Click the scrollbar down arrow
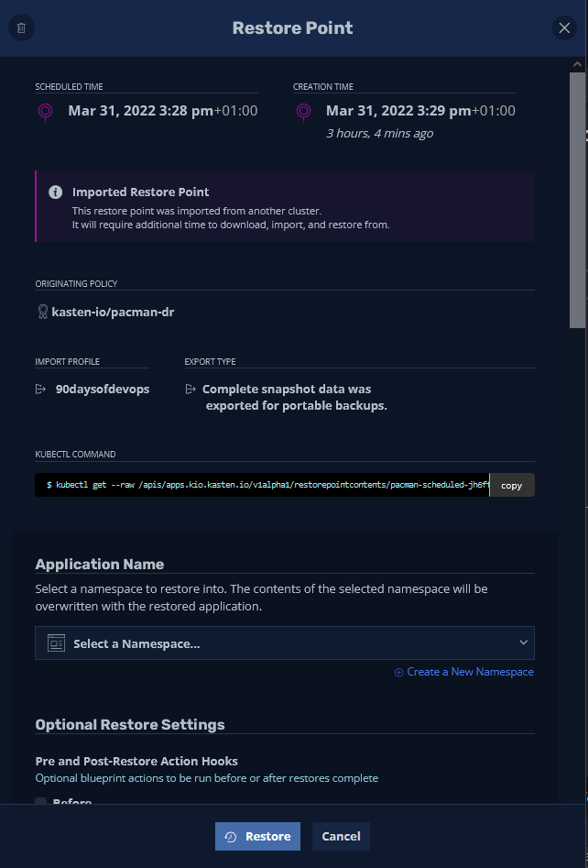The width and height of the screenshot is (588, 868). 577,796
